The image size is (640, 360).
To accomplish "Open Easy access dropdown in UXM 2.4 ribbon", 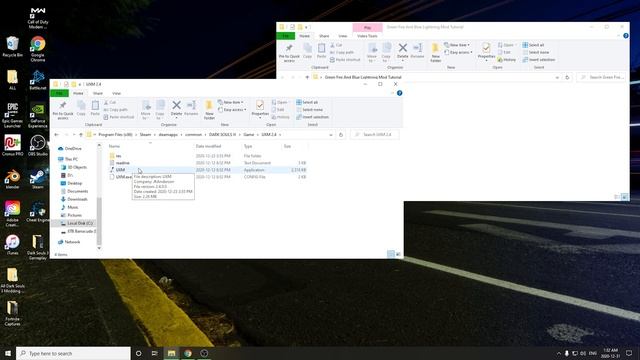I will (232, 109).
